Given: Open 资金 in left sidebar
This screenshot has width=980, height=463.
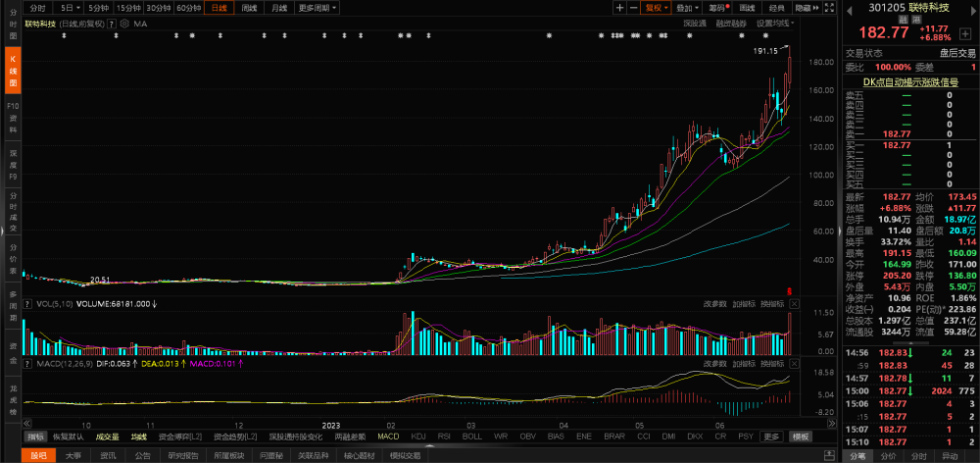Looking at the screenshot, I should click(13, 352).
